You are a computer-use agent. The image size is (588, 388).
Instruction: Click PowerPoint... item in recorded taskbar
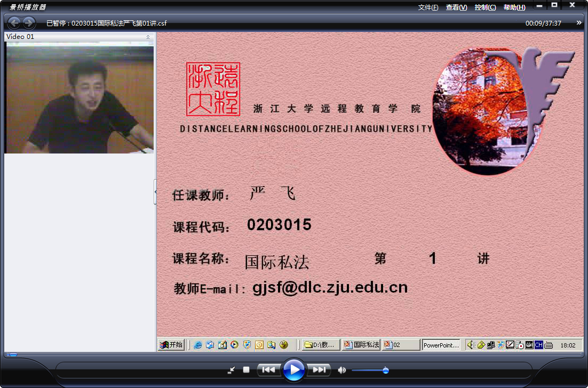441,345
